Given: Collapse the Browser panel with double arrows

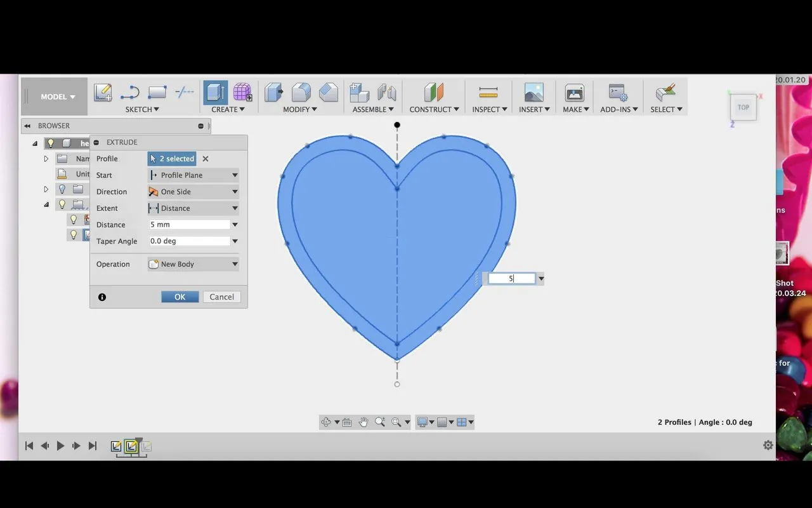Looking at the screenshot, I should pos(27,126).
